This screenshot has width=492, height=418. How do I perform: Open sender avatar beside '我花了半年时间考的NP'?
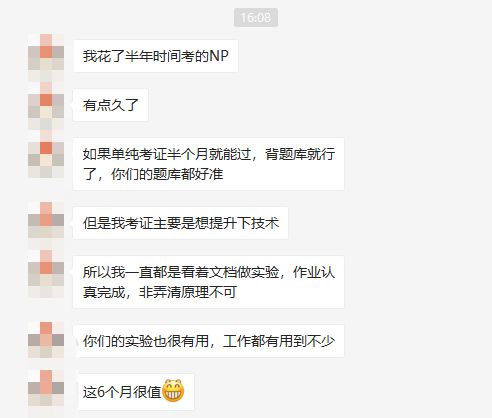pyautogui.click(x=46, y=56)
